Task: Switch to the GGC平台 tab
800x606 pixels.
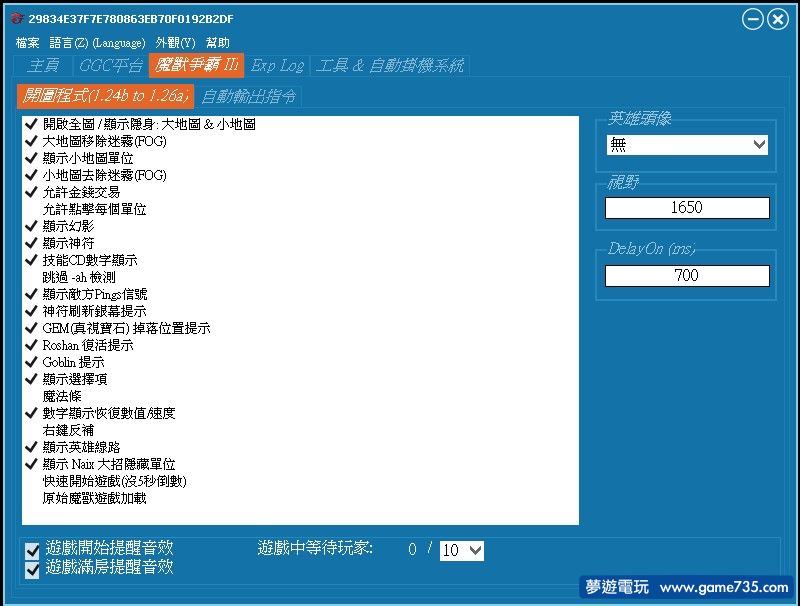Action: coord(110,66)
